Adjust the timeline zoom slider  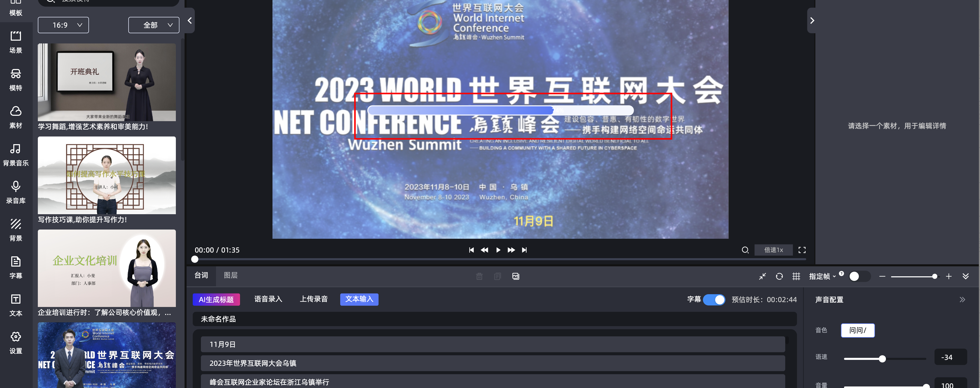(934, 277)
